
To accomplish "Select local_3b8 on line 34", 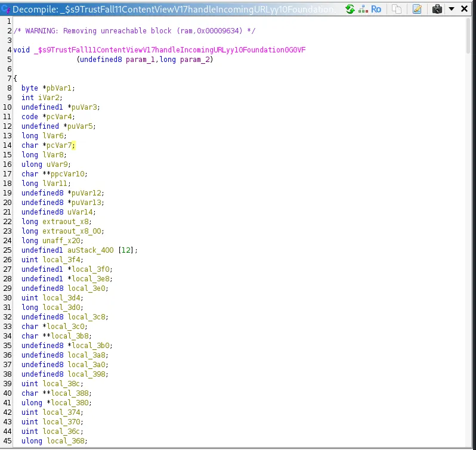I will pyautogui.click(x=69, y=336).
